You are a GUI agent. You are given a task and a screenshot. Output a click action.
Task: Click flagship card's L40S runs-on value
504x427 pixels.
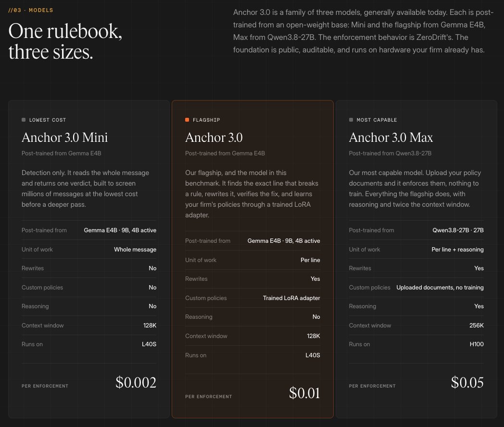point(313,355)
